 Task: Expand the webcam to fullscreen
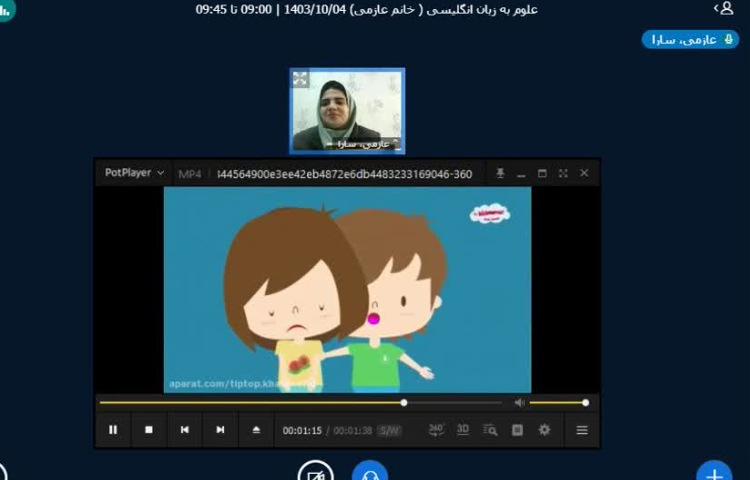(x=300, y=79)
